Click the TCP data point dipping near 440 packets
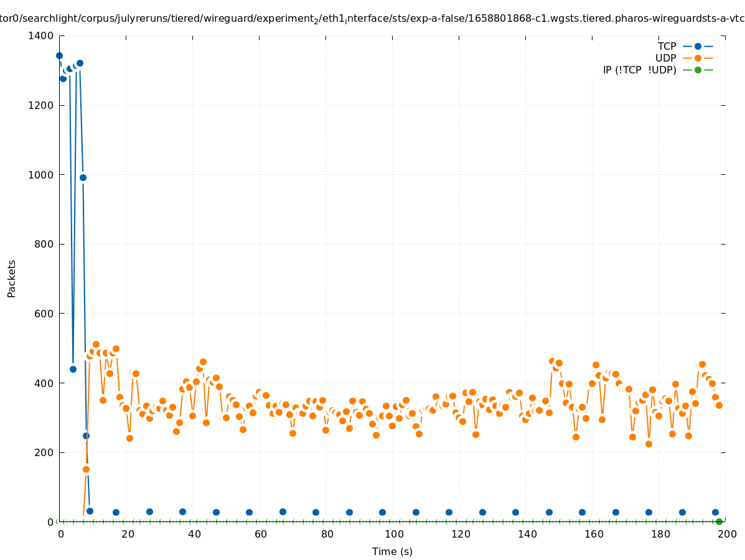Viewport: 745px width, 560px height. click(x=73, y=369)
